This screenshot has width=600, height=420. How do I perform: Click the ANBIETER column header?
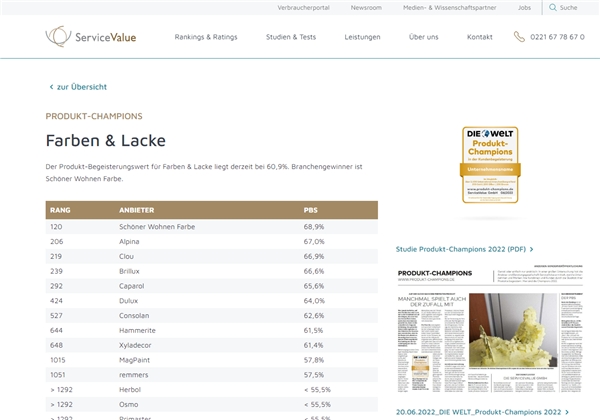point(137,210)
